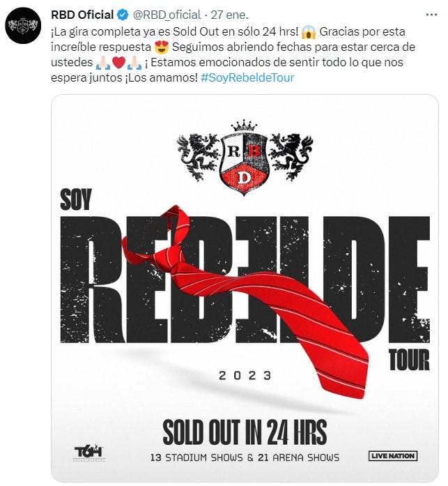The height and width of the screenshot is (486, 448).
Task: Click the RBD crest logo on poster
Action: (245, 158)
